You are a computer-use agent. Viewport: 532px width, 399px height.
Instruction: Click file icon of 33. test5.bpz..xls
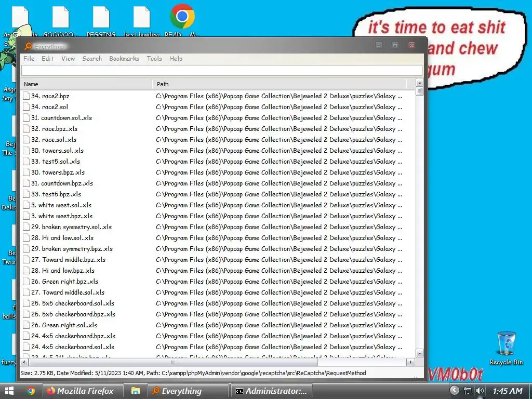click(26, 194)
